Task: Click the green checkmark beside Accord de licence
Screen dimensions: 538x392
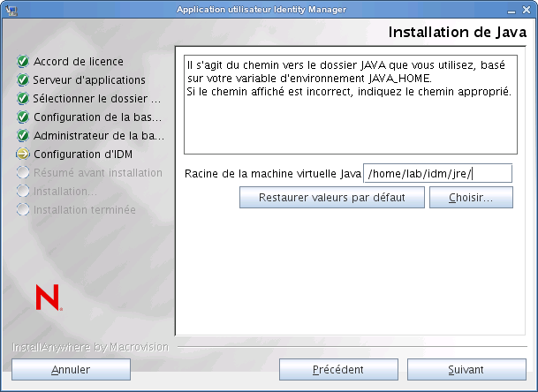Action: [x=23, y=62]
